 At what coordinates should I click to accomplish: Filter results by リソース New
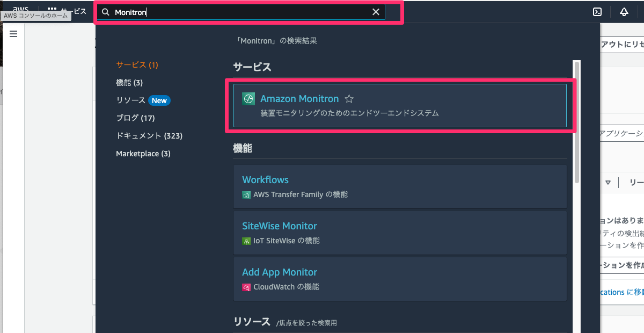click(x=143, y=100)
